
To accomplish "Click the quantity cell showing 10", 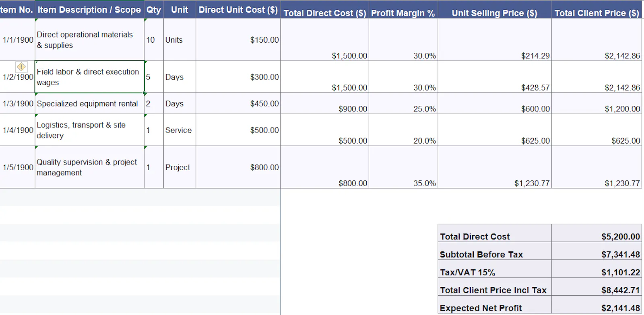I will click(154, 40).
